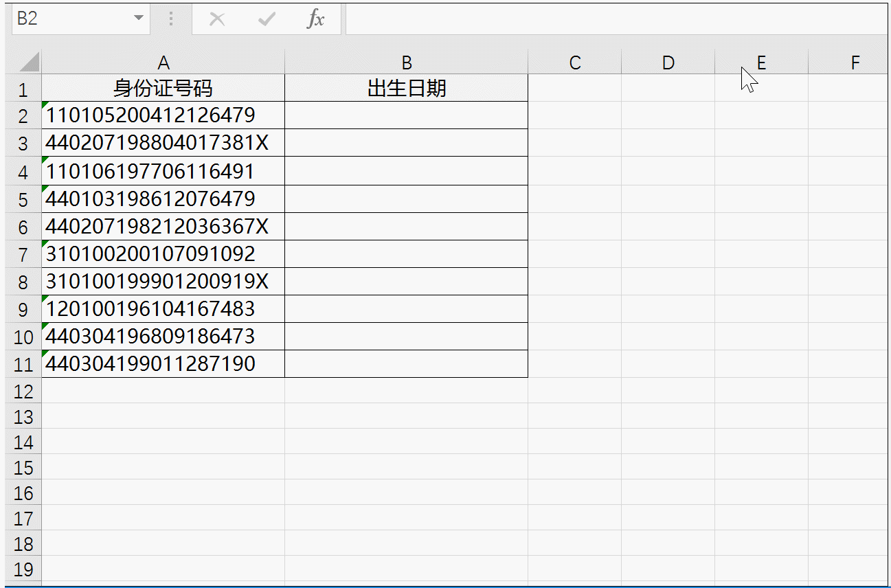The height and width of the screenshot is (588, 891).
Task: Click the Name Box showing B2
Action: point(69,19)
